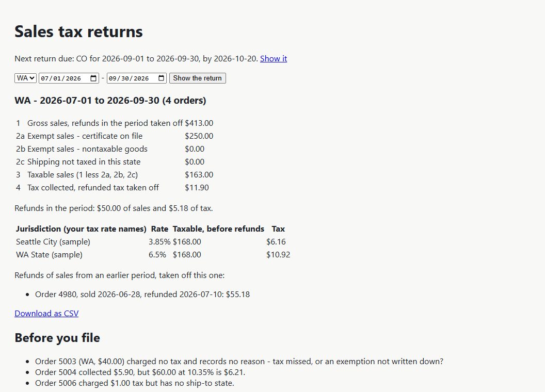
Task: Open the start date calendar picker icon
Action: 93,78
